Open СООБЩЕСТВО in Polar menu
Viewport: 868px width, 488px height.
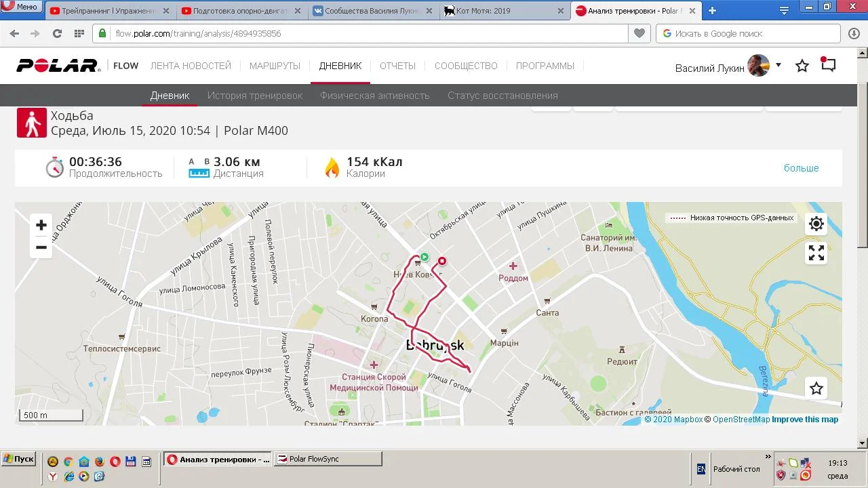466,66
